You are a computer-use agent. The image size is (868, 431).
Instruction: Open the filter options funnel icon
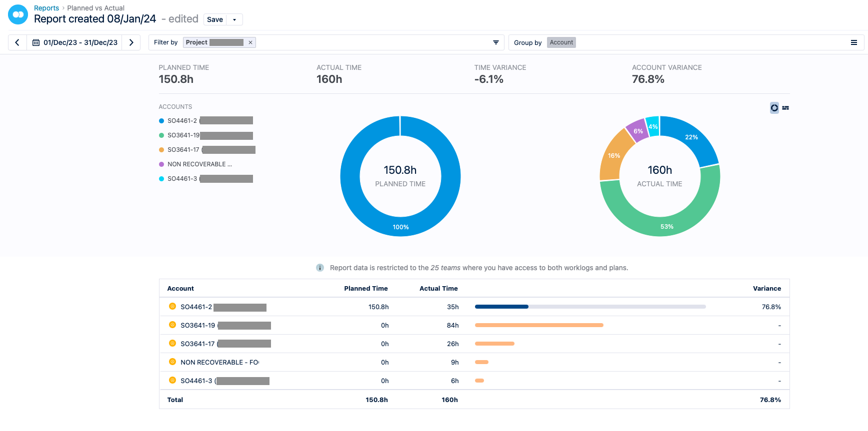tap(495, 42)
